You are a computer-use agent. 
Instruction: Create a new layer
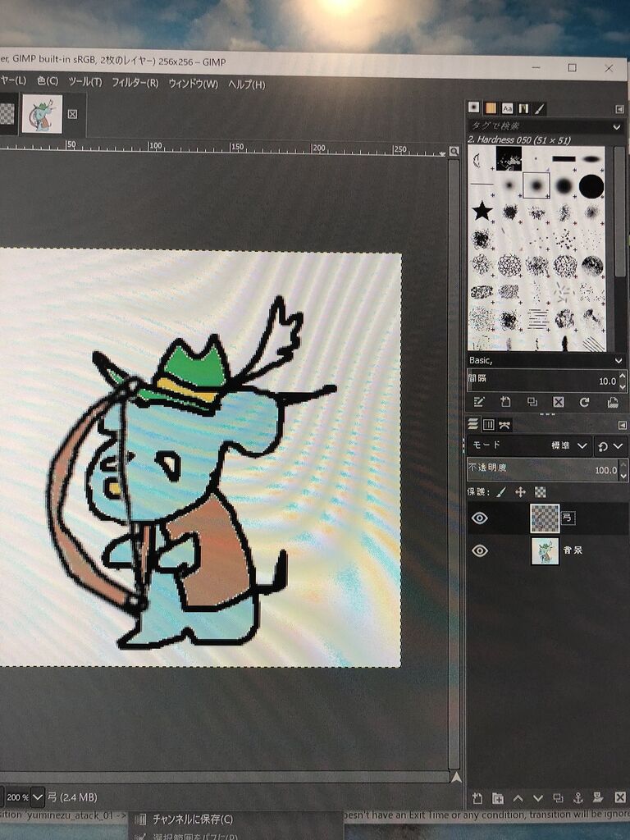pos(477,798)
